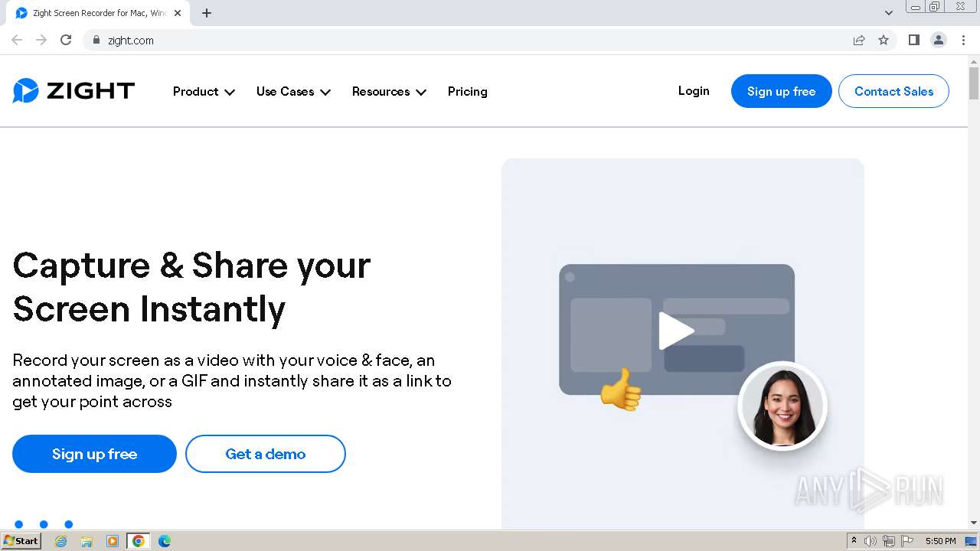Open Chrome three-dot menu

pyautogui.click(x=963, y=40)
